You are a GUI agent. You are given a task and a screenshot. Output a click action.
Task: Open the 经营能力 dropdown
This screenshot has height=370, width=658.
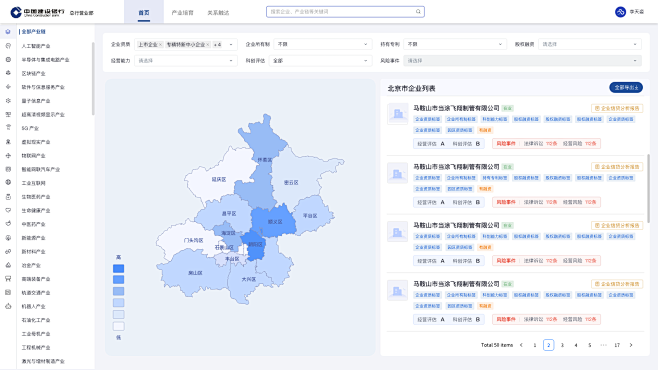tap(185, 60)
